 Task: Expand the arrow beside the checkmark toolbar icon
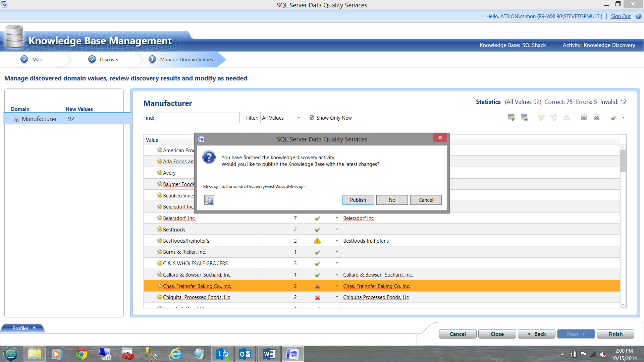(623, 118)
